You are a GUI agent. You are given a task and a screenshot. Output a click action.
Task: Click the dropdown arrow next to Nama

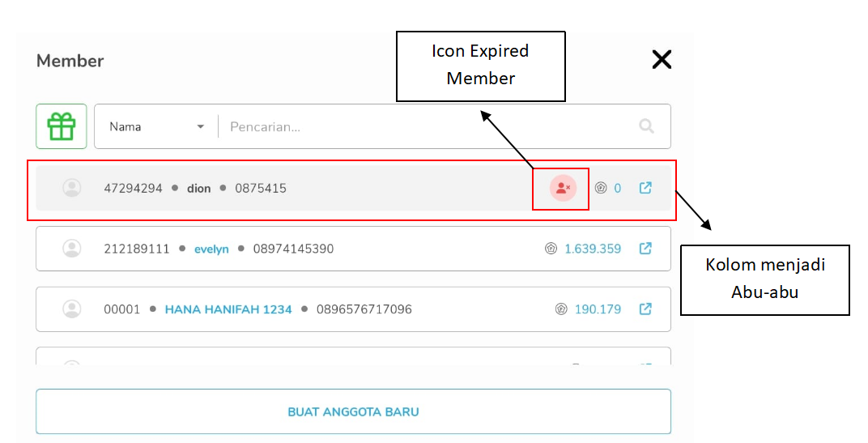tap(200, 127)
